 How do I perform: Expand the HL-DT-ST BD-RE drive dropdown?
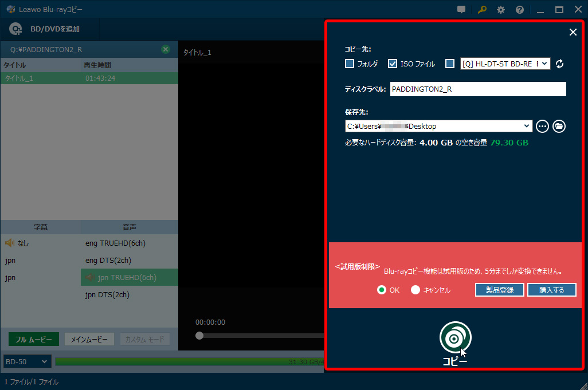[x=544, y=64]
